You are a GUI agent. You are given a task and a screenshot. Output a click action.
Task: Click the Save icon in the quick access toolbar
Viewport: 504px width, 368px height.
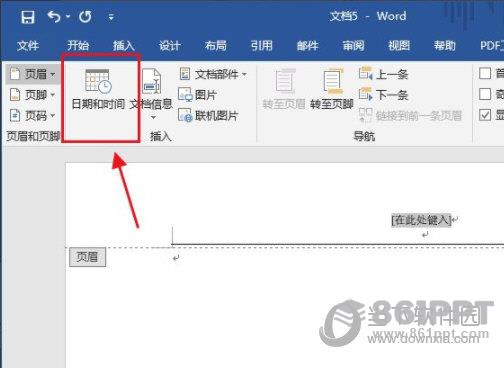point(28,17)
